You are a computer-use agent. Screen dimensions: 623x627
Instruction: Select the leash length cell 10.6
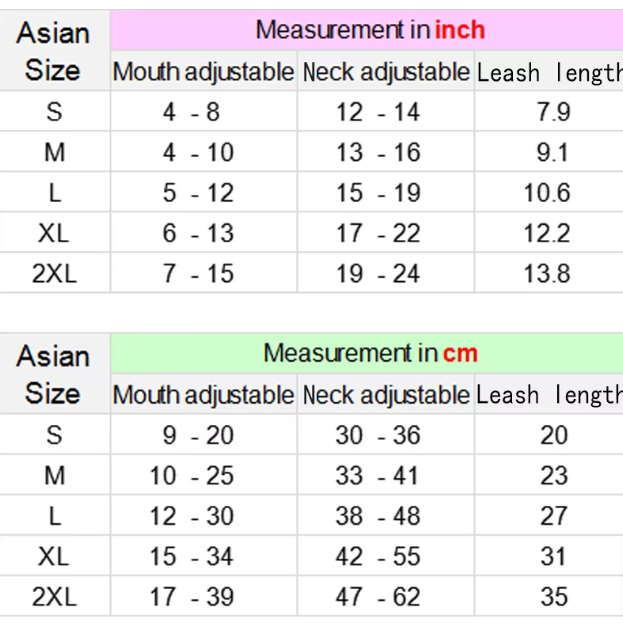pos(547,193)
